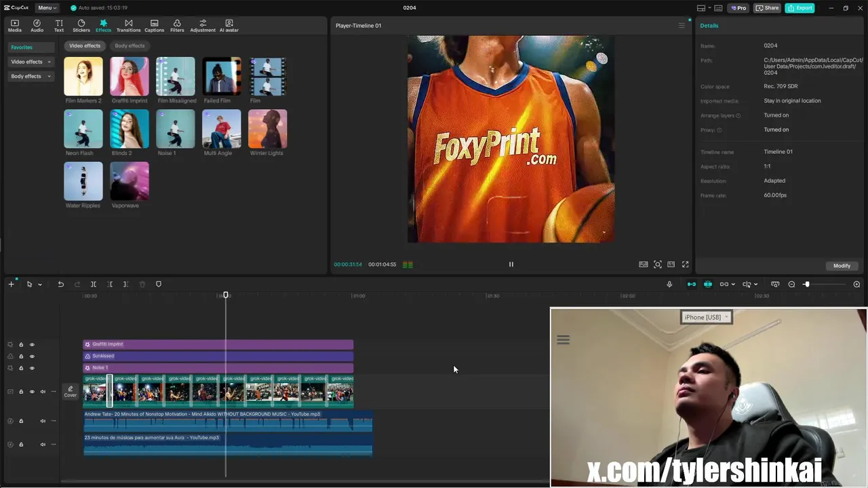Select the Video effects filter pill
868x488 pixels.
tap(85, 46)
